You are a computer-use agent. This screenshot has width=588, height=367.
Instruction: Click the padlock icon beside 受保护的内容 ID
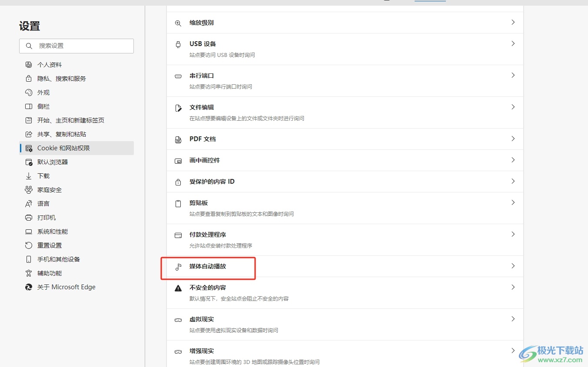[178, 182]
